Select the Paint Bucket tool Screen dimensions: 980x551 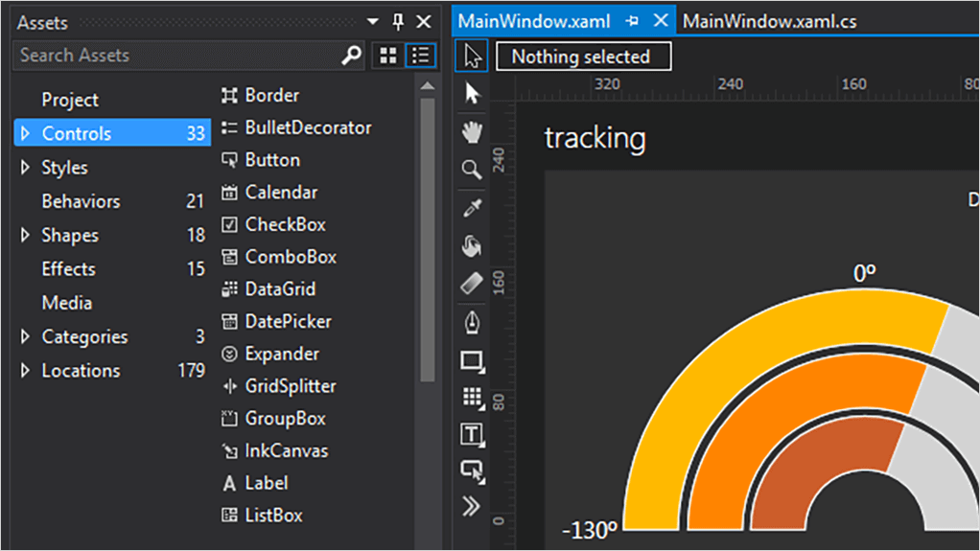(x=471, y=246)
